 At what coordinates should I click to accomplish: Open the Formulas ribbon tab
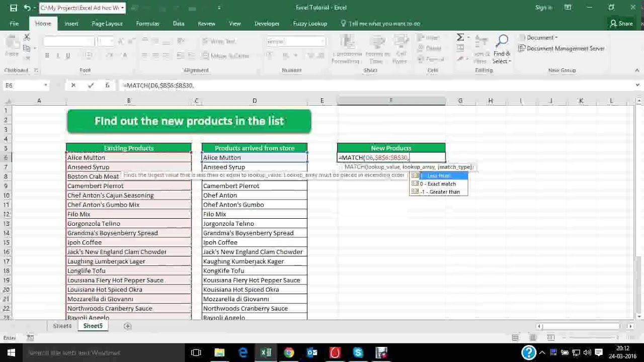point(147,24)
